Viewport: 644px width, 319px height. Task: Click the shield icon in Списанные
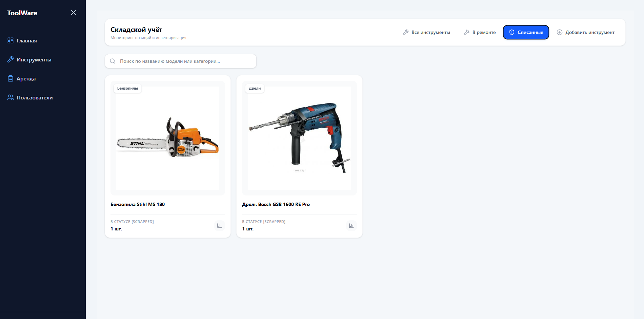pyautogui.click(x=512, y=32)
